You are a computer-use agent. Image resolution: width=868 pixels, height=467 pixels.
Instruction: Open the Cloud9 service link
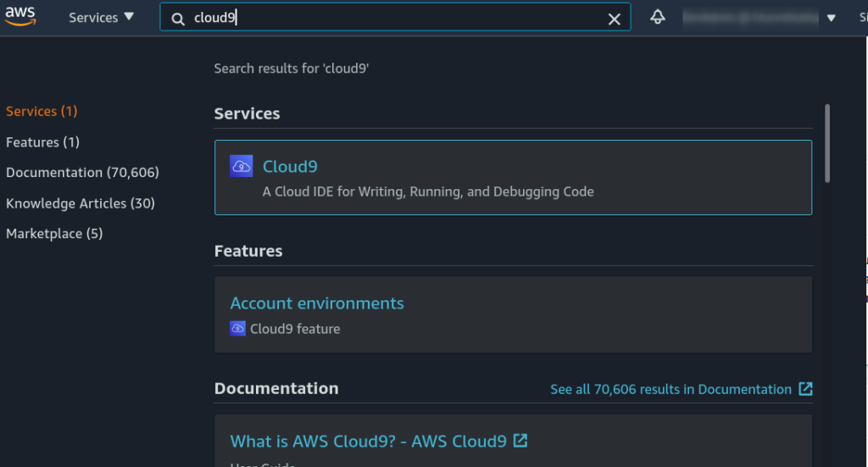(x=290, y=167)
